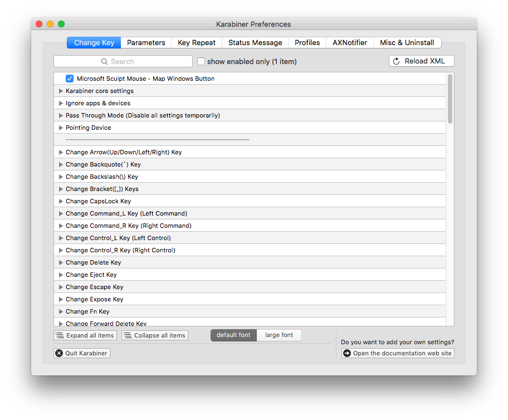Viewport: 508px width, 420px height.
Task: Select the default font option
Action: [x=233, y=335]
